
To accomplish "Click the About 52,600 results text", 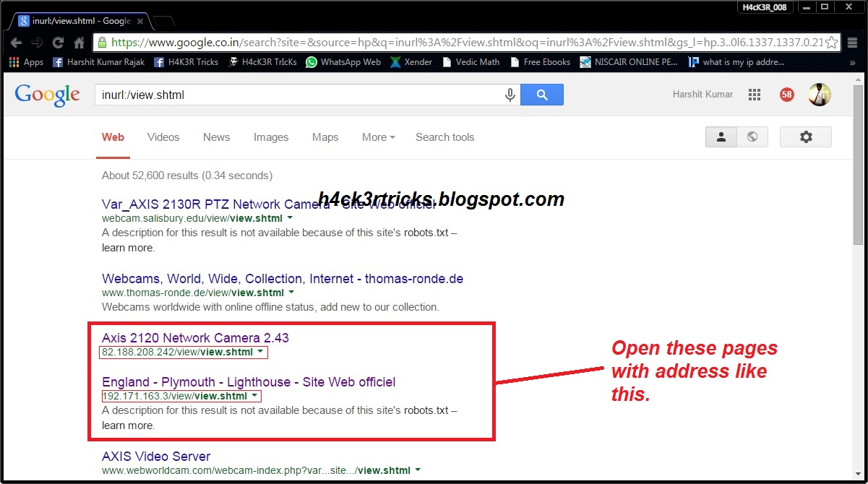I will tap(187, 176).
